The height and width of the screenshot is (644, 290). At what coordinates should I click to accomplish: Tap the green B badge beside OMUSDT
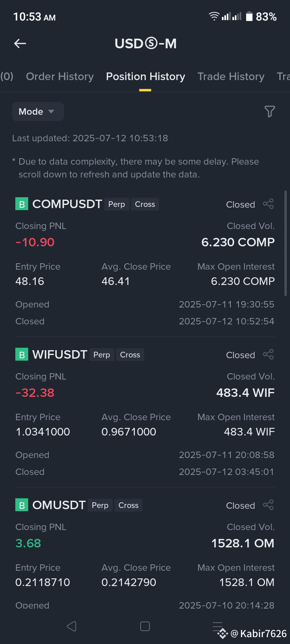click(x=22, y=505)
